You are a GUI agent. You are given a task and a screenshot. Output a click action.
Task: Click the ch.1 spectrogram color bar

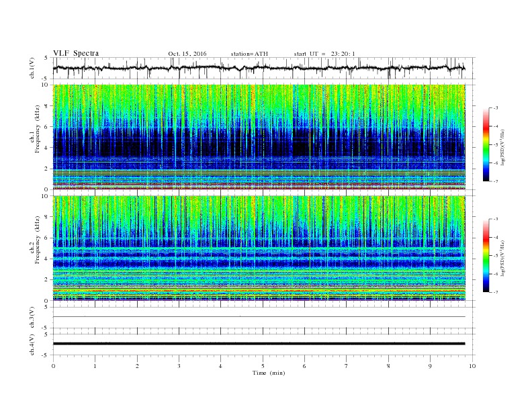486,145
